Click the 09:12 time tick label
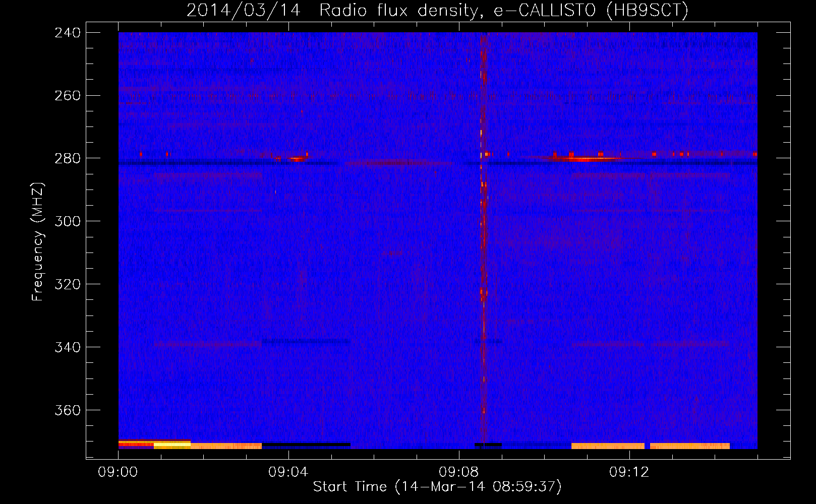Viewport: 816px width, 504px height. coord(629,472)
